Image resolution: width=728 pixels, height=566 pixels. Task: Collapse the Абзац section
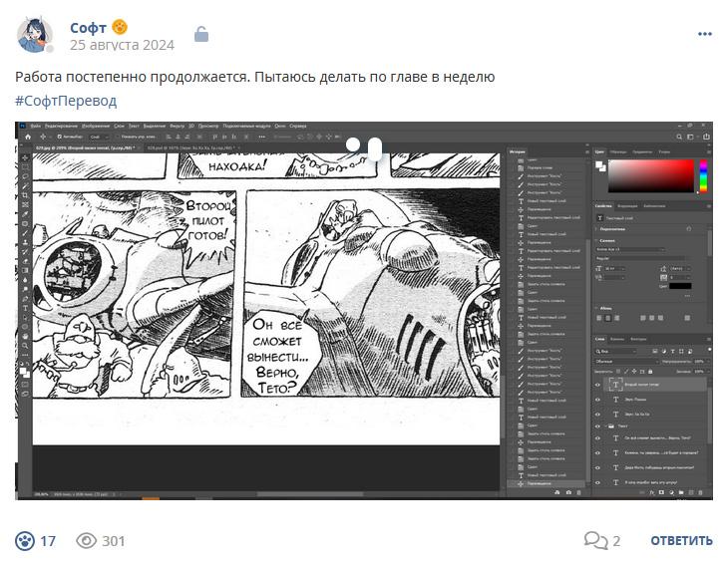(596, 308)
